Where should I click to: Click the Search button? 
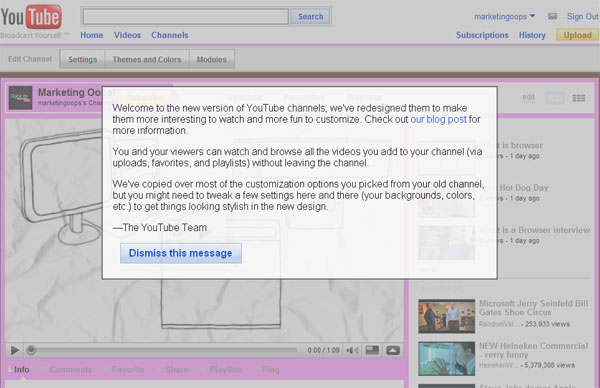[310, 17]
